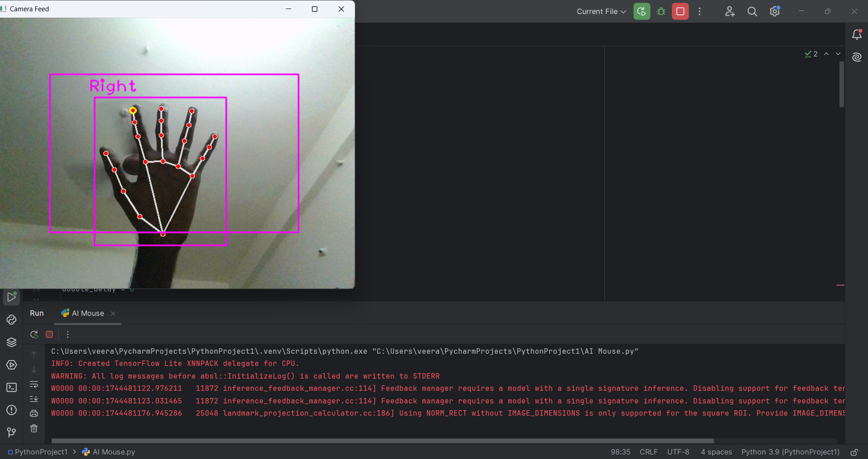Enable scroll to end in console output
This screenshot has height=459, width=868.
(x=34, y=399)
